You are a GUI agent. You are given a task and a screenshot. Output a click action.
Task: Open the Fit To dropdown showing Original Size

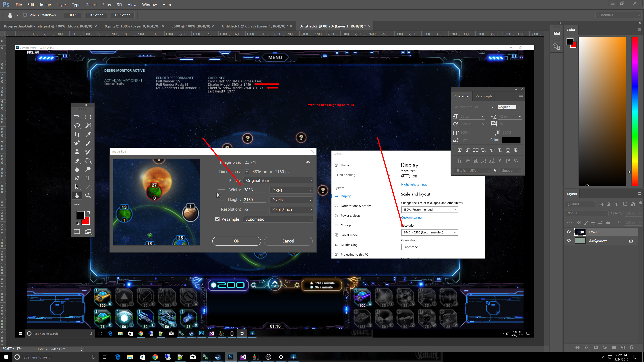pos(278,180)
